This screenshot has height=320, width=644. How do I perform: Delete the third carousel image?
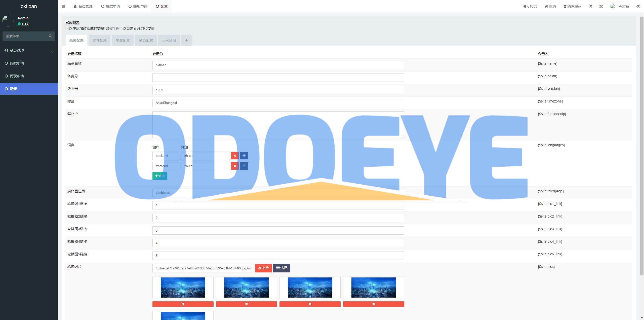[x=310, y=304]
